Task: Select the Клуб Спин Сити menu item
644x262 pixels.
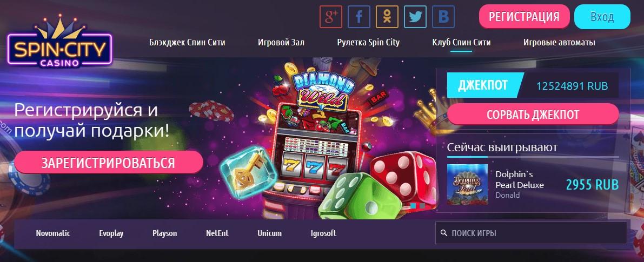Action: [x=461, y=42]
